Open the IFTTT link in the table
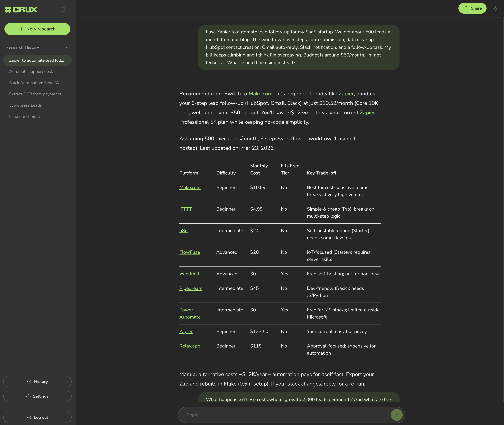The height and width of the screenshot is (425, 504). point(185,209)
